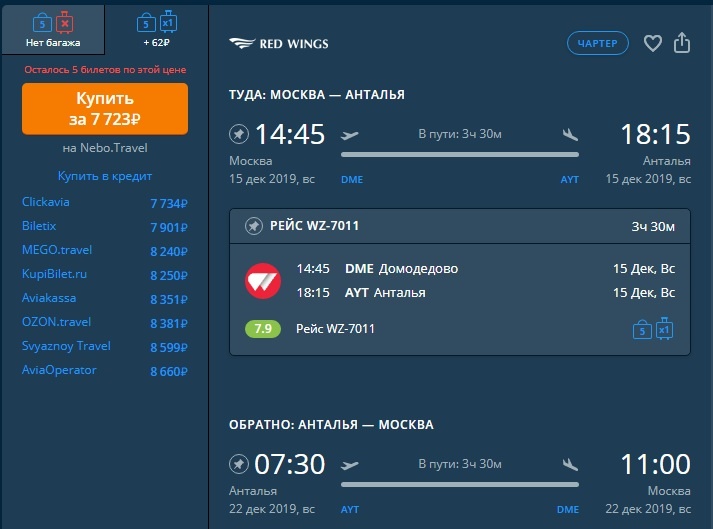Click the landing plane icon on the return route

pos(570,464)
